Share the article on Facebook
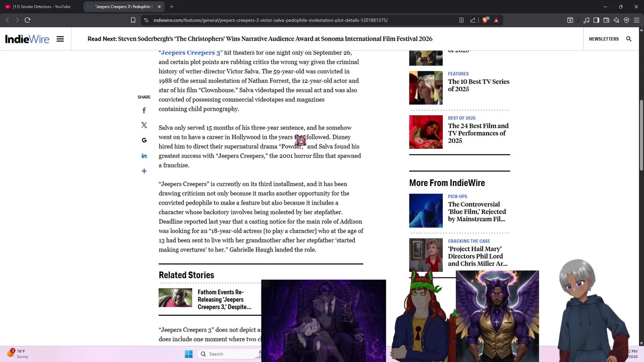 pyautogui.click(x=144, y=111)
